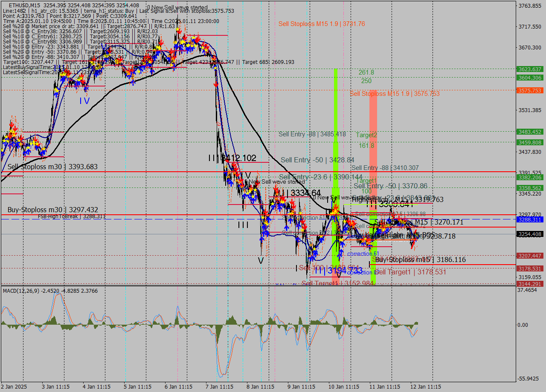Select the red 3178.531 price tag
Screen dimensions: 546x392
pos(530,268)
